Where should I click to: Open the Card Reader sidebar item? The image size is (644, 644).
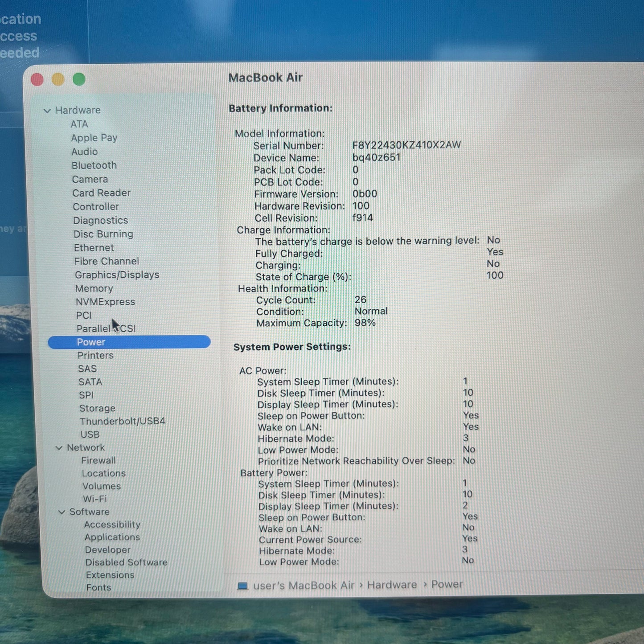click(x=102, y=193)
